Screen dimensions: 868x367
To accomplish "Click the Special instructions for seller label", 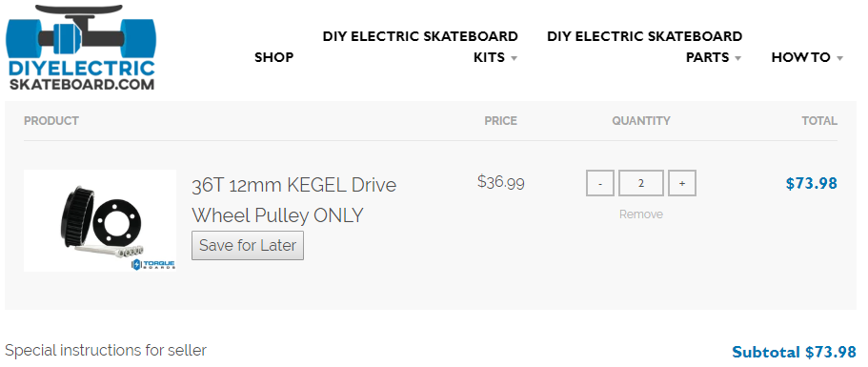I will click(x=106, y=351).
